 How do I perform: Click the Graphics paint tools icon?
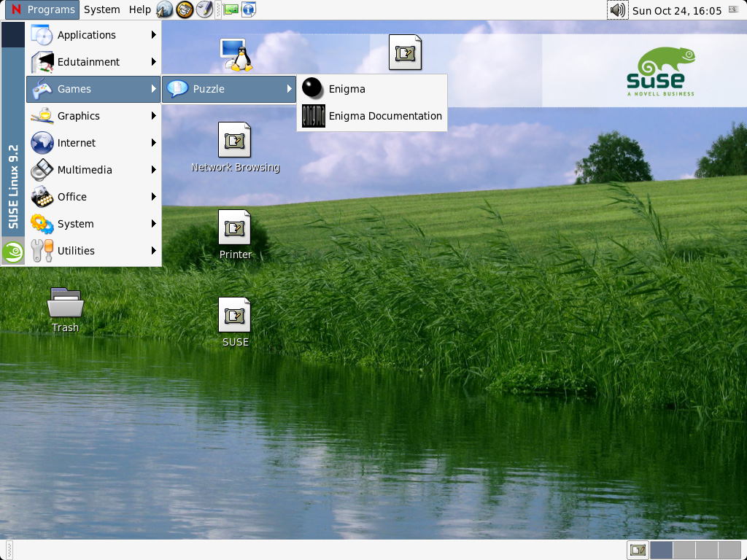(x=42, y=116)
